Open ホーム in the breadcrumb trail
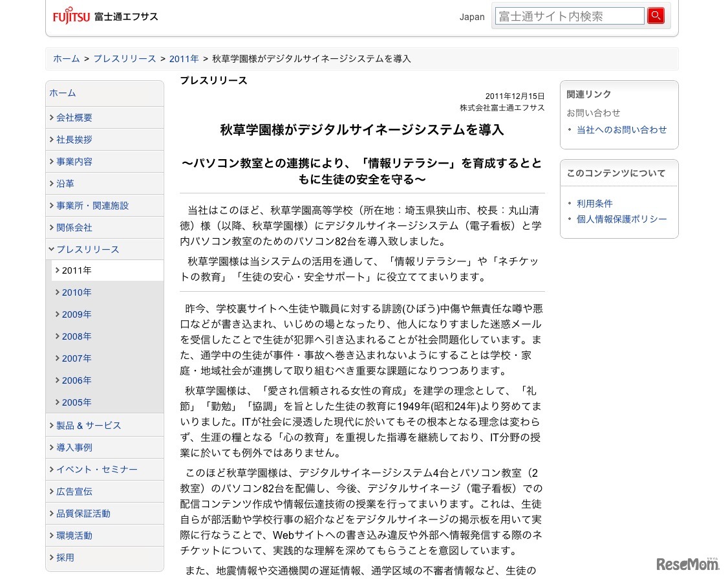 tap(67, 59)
